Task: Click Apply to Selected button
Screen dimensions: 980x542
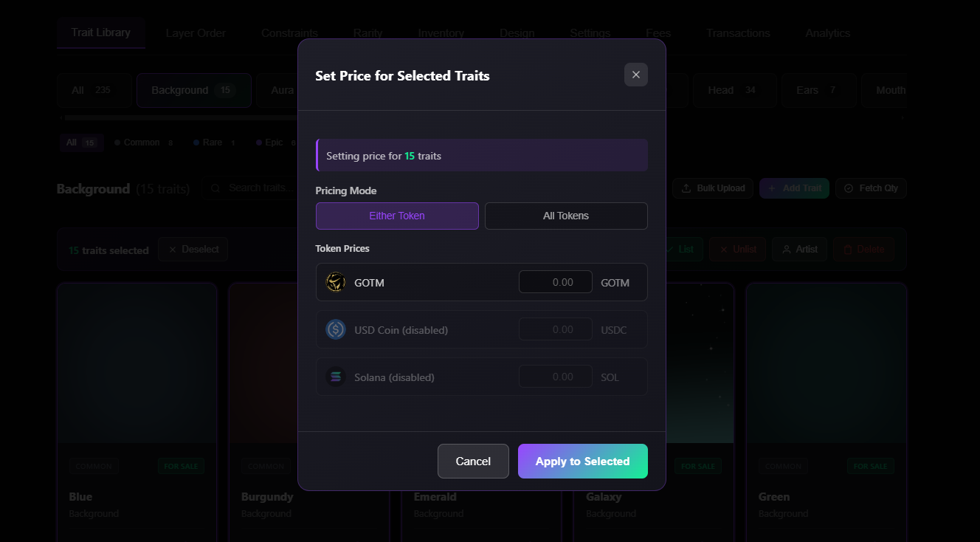Action: coord(582,461)
